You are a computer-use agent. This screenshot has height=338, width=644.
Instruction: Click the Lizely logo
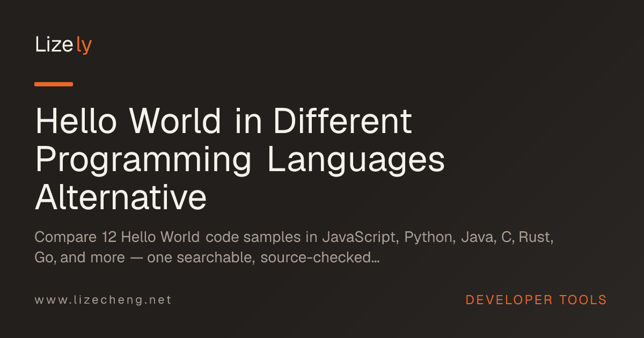coord(63,45)
